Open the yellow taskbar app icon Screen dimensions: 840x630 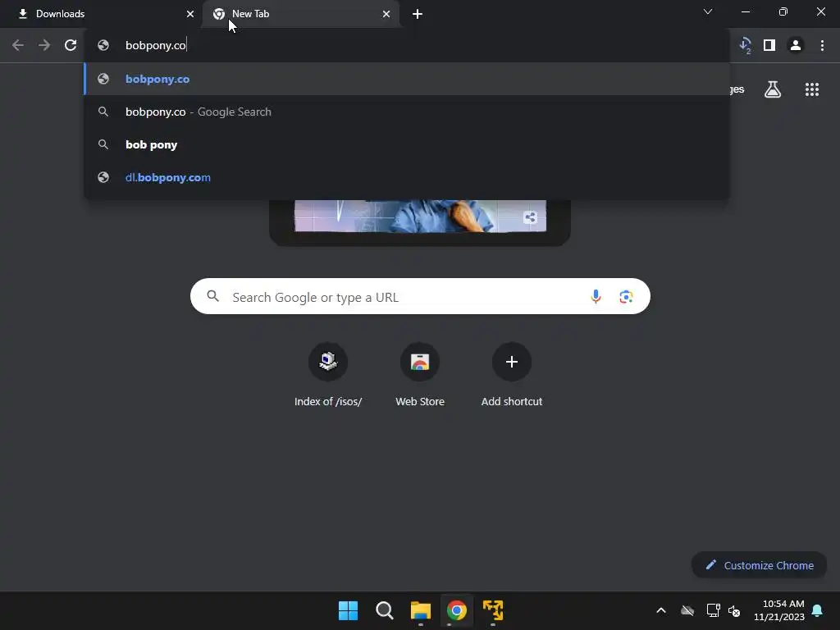(x=493, y=610)
